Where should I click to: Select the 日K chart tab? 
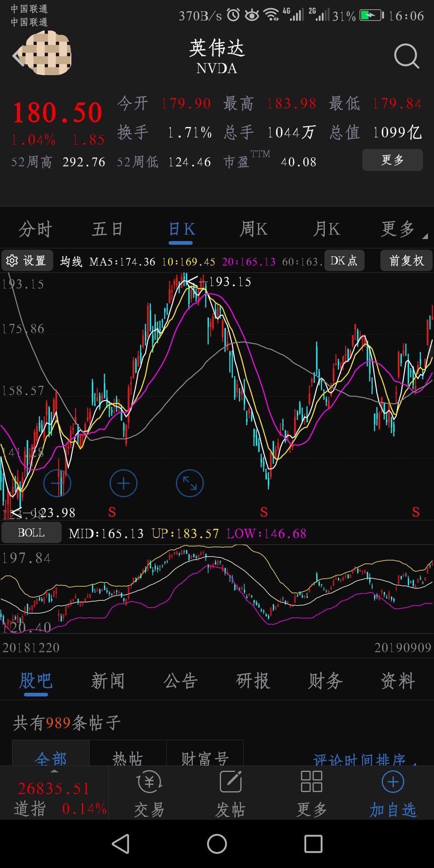[x=182, y=229]
